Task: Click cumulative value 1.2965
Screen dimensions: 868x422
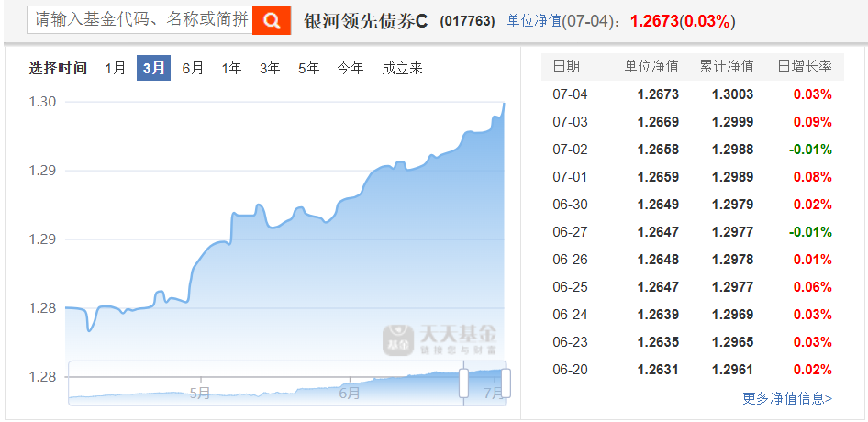Action: pos(732,341)
